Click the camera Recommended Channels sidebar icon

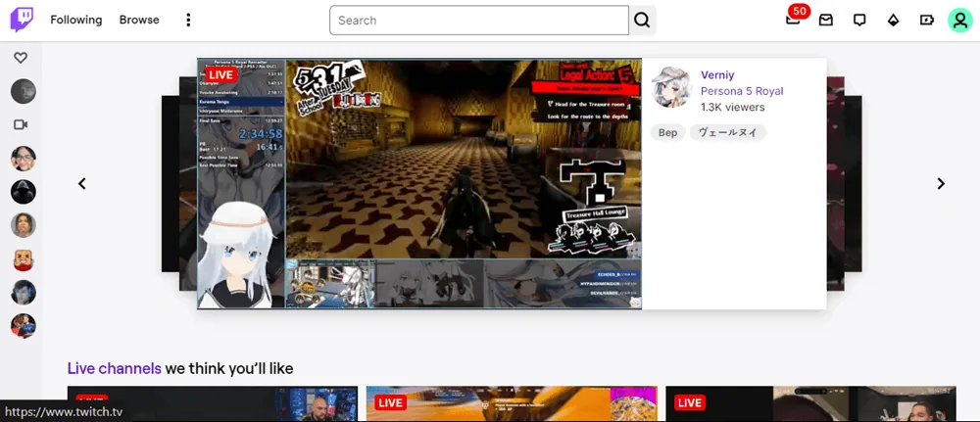click(x=21, y=124)
